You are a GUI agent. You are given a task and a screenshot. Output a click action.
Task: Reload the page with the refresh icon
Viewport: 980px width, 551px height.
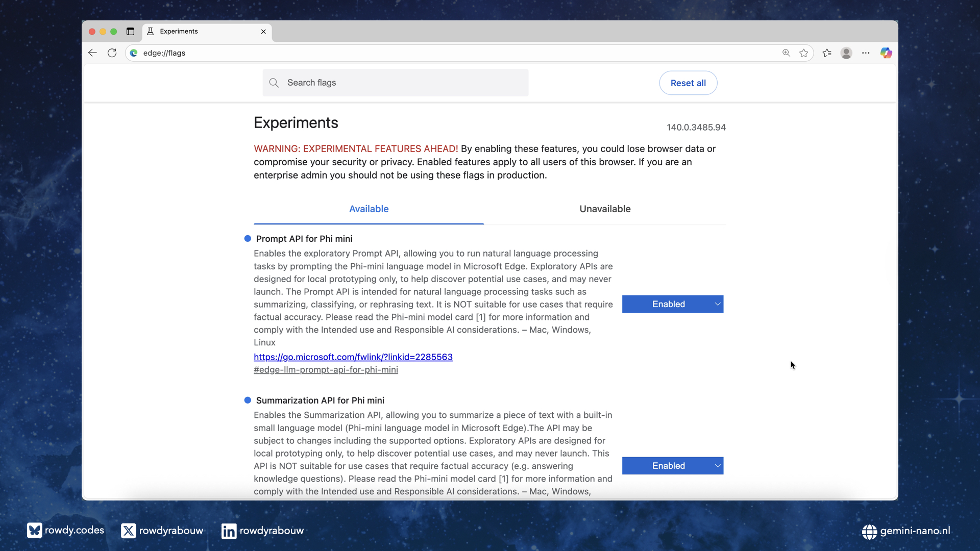(112, 53)
